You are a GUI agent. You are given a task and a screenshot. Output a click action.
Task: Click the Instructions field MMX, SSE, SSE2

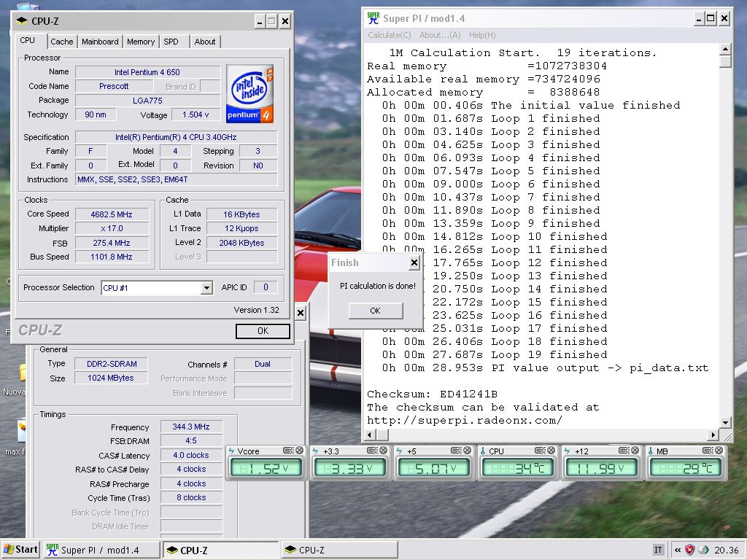point(177,179)
